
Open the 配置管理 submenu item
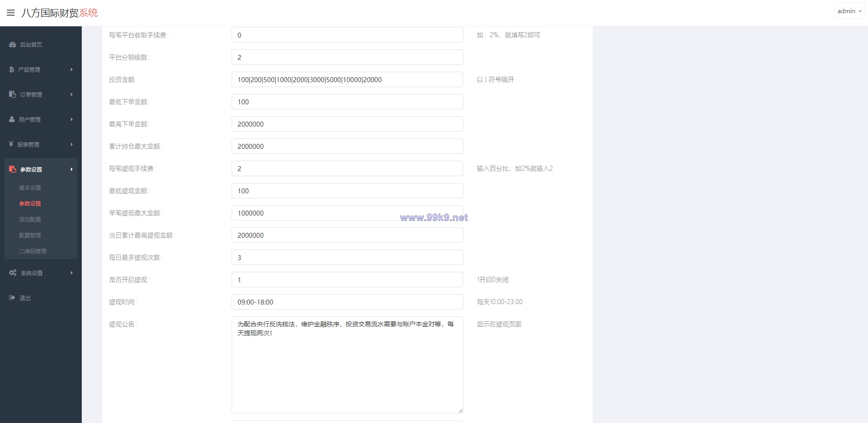[30, 235]
